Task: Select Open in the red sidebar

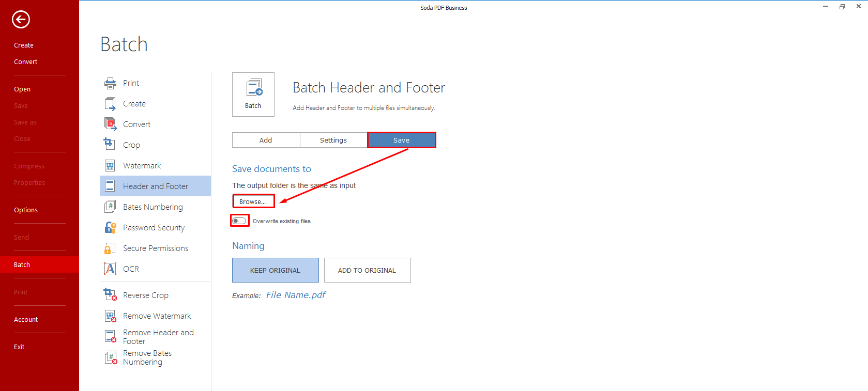Action: coord(22,89)
